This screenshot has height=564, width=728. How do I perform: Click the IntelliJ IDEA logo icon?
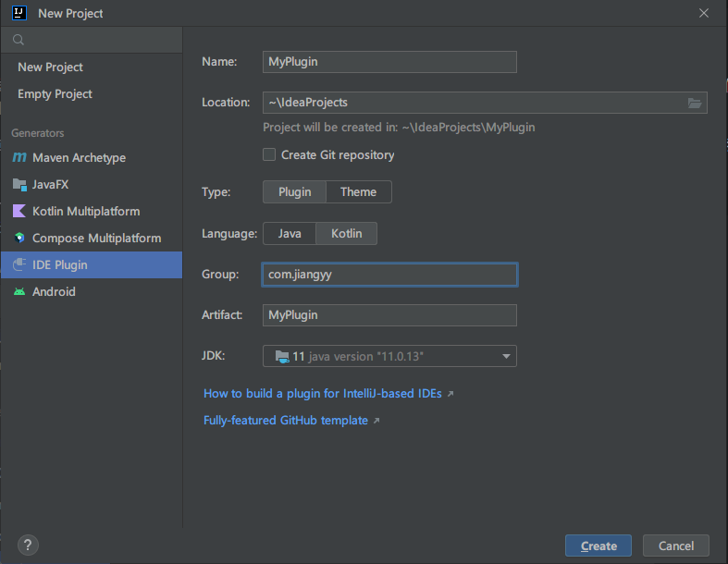19,13
